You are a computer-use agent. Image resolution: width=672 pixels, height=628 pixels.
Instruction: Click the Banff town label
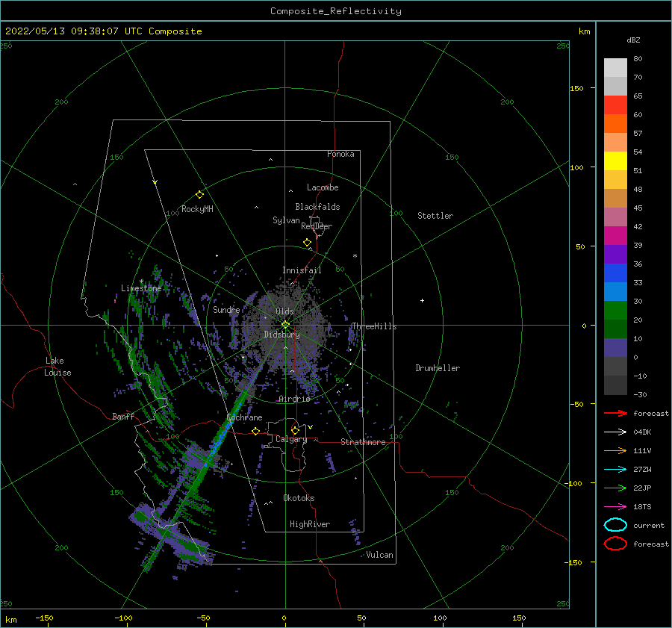(x=123, y=416)
